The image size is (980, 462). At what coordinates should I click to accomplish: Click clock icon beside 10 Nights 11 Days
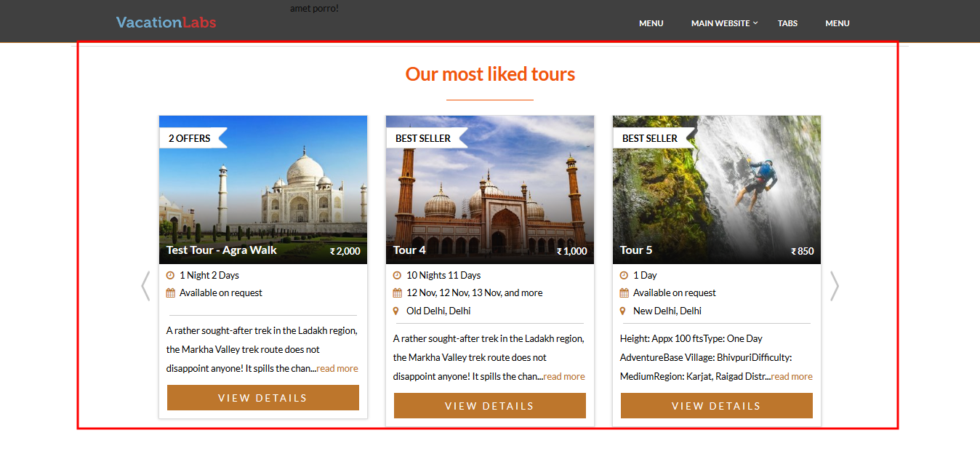tap(397, 276)
